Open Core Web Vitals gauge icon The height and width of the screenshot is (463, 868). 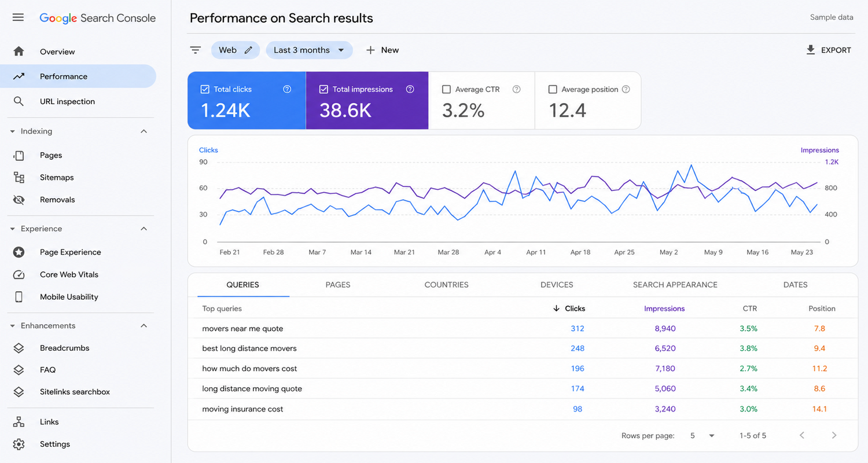tap(19, 275)
